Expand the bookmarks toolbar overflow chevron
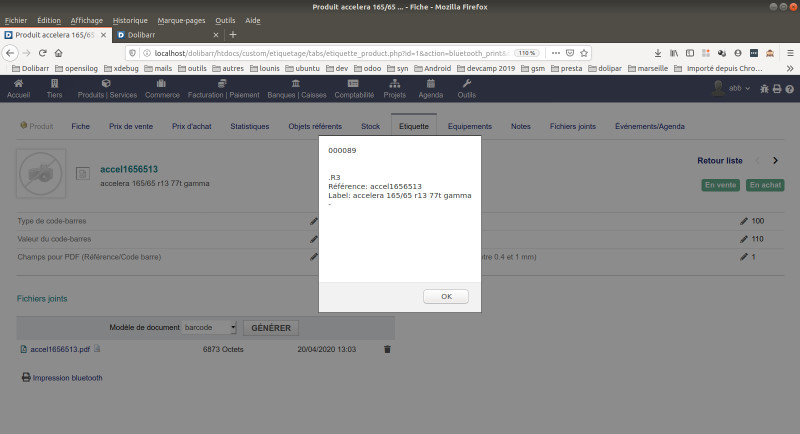The width and height of the screenshot is (800, 434). [x=790, y=68]
